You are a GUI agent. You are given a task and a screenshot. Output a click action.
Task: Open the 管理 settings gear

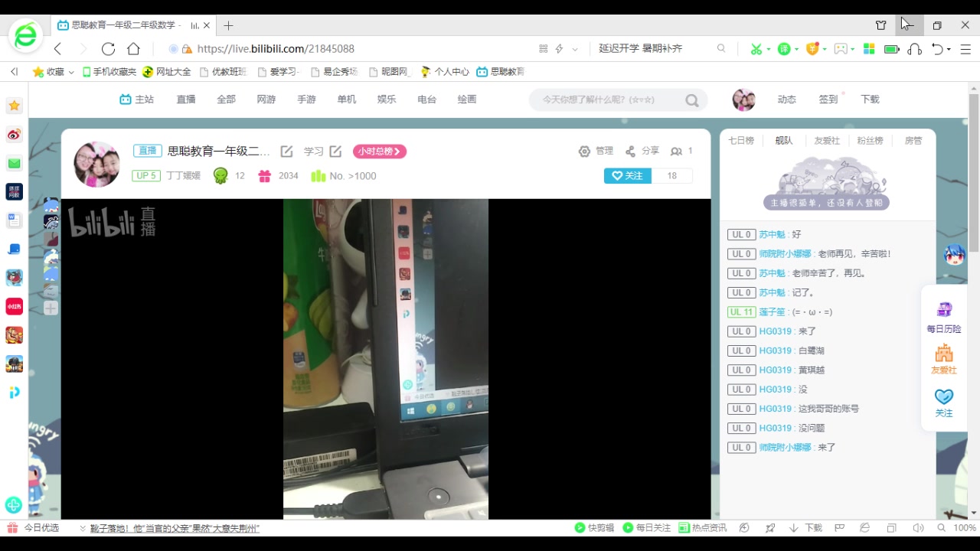pyautogui.click(x=596, y=152)
